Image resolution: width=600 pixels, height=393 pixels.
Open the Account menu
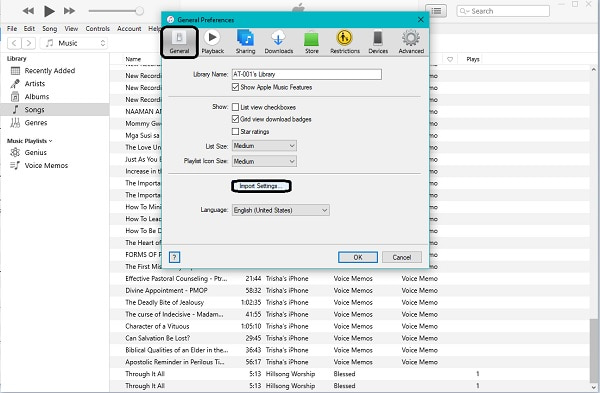[x=129, y=29]
